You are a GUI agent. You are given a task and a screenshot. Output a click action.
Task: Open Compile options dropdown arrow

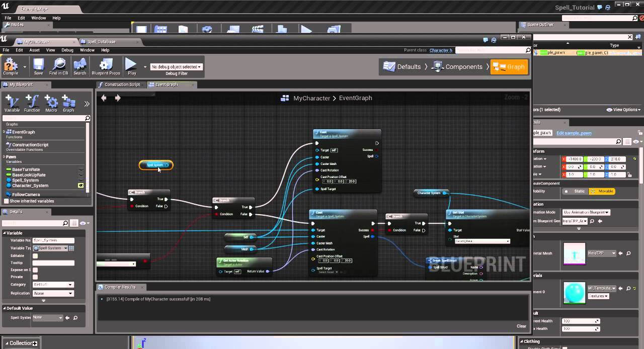25,67
